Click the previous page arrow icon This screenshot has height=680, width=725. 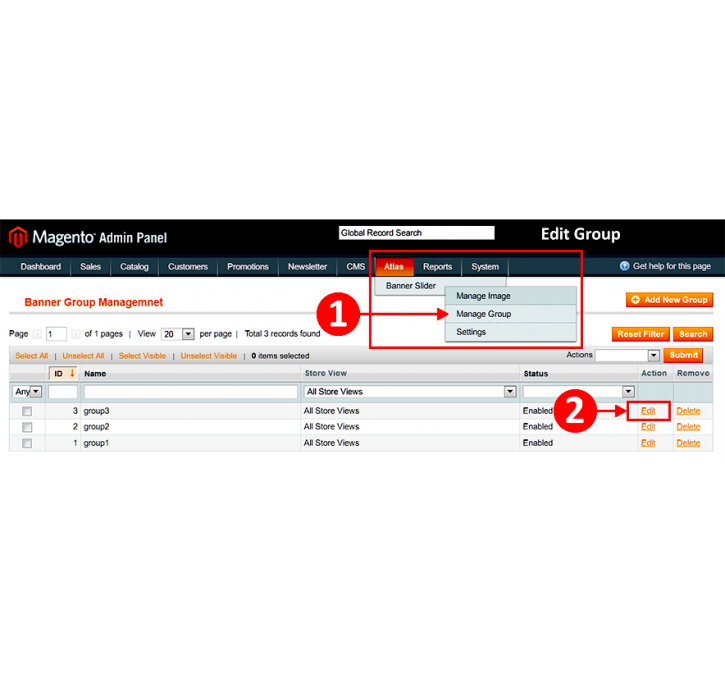[x=37, y=334]
